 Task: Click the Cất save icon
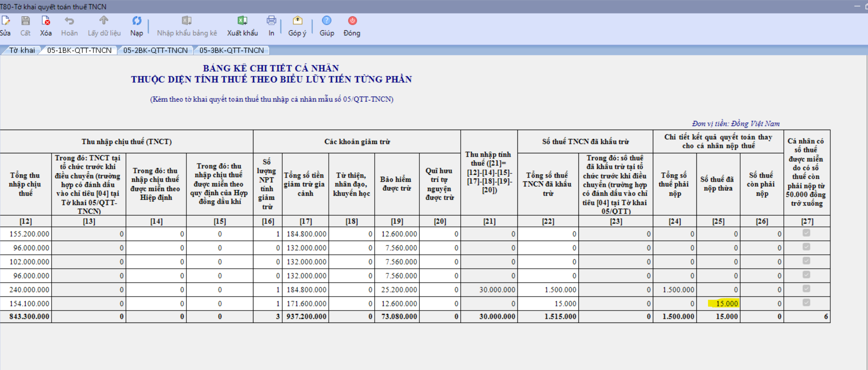[x=26, y=21]
